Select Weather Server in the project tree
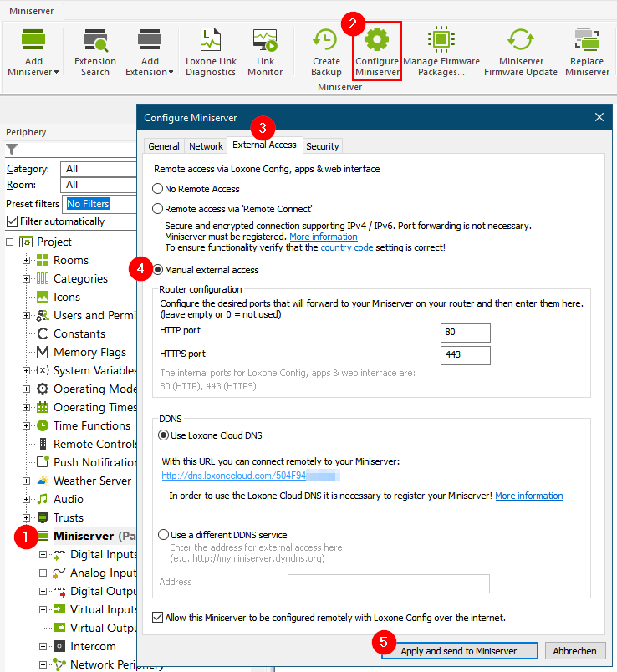The height and width of the screenshot is (672, 617). [92, 481]
